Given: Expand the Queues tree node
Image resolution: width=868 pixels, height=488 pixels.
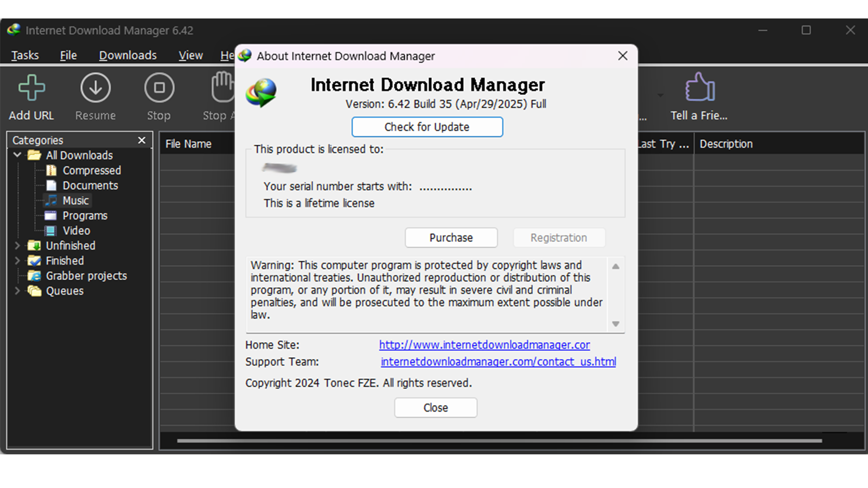Looking at the screenshot, I should tap(17, 291).
